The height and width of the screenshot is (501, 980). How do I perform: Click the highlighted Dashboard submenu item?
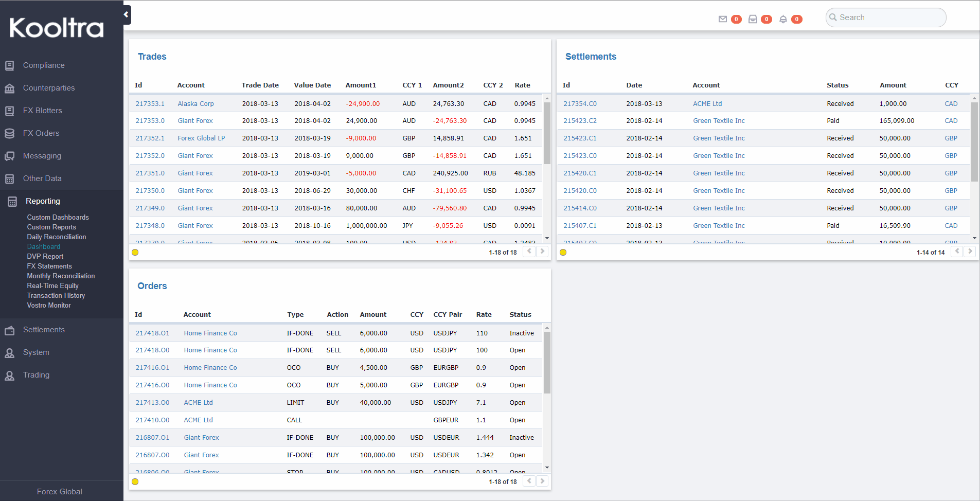[43, 246]
